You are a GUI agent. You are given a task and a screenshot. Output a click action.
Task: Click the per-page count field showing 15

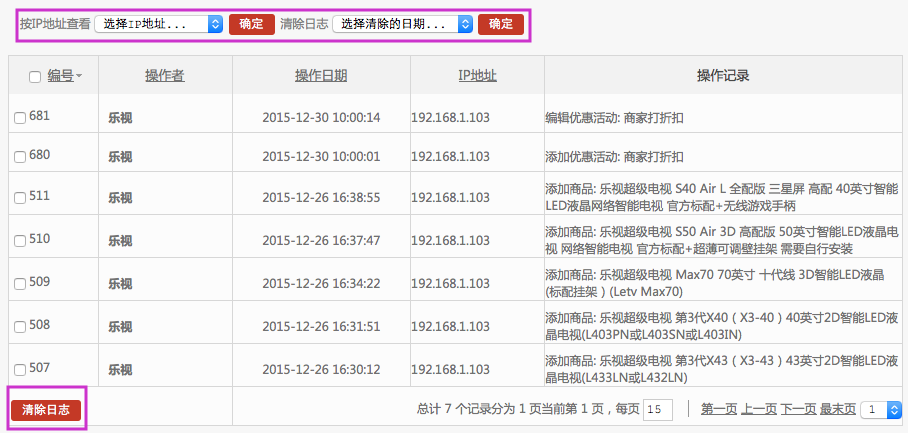658,410
